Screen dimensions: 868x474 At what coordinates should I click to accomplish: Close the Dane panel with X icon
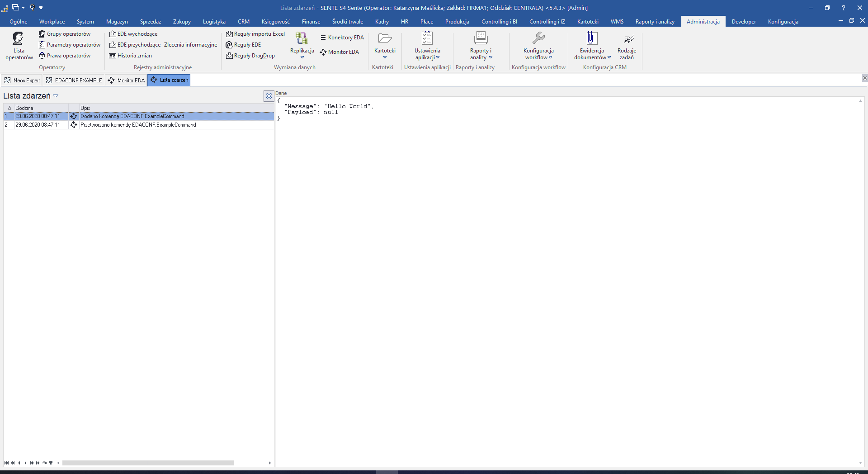[269, 96]
